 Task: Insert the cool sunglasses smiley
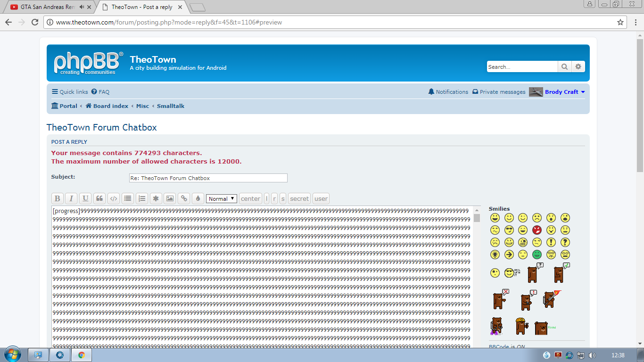coord(509,230)
